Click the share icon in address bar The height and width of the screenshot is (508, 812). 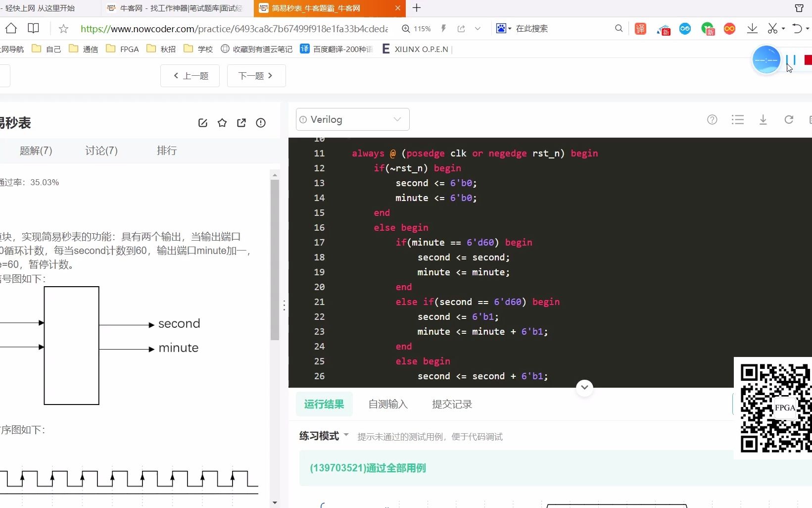pos(461,29)
